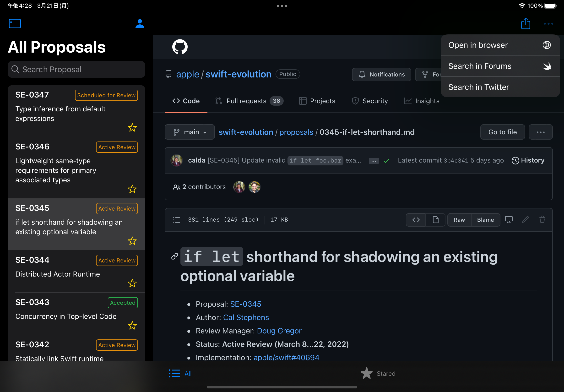Image resolution: width=564 pixels, height=392 pixels.
Task: Expand the main branch dropdown
Action: (x=190, y=132)
